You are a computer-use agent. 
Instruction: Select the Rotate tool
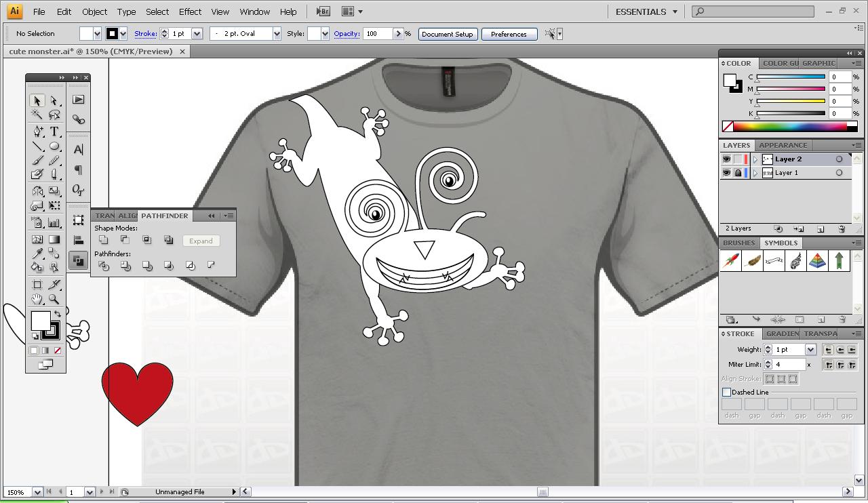37,192
